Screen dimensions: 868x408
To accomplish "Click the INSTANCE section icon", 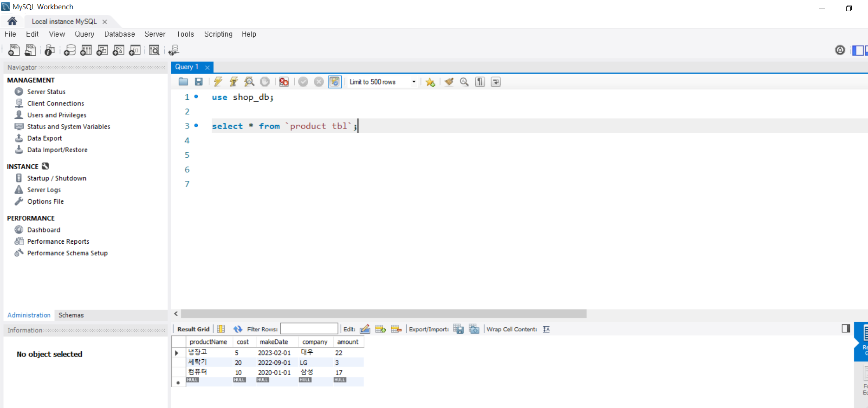I will click(x=45, y=166).
